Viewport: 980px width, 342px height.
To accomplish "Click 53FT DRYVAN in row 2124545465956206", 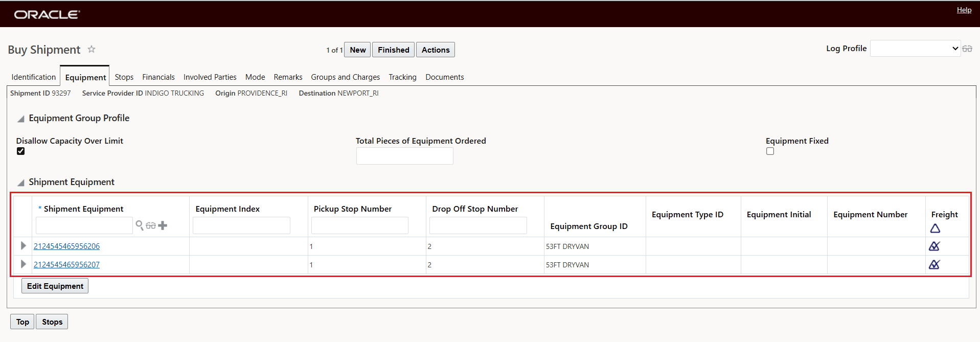I will tap(567, 246).
